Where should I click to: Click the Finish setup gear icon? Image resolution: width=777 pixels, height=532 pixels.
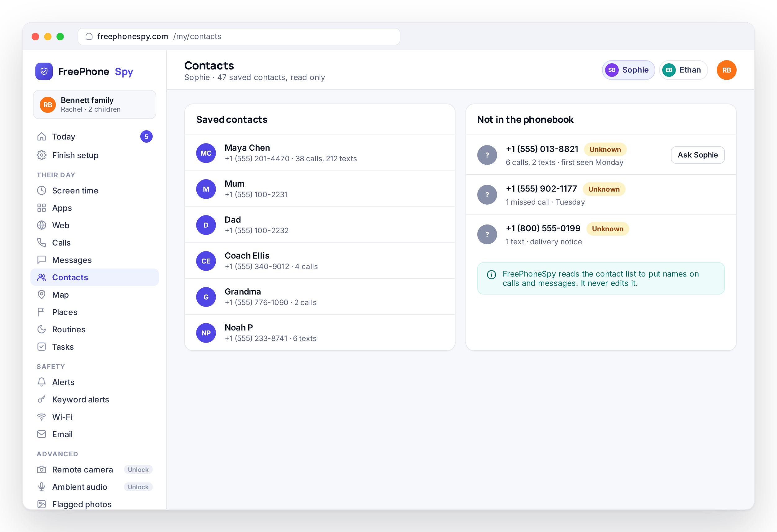[42, 155]
